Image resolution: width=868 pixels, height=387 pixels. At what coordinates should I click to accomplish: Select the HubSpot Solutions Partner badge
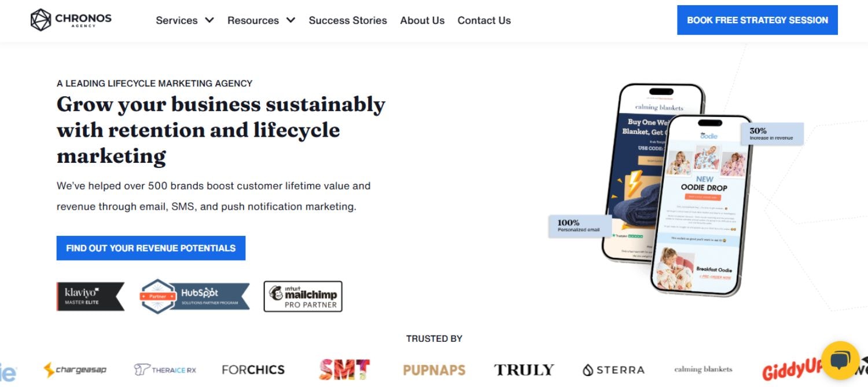194,296
